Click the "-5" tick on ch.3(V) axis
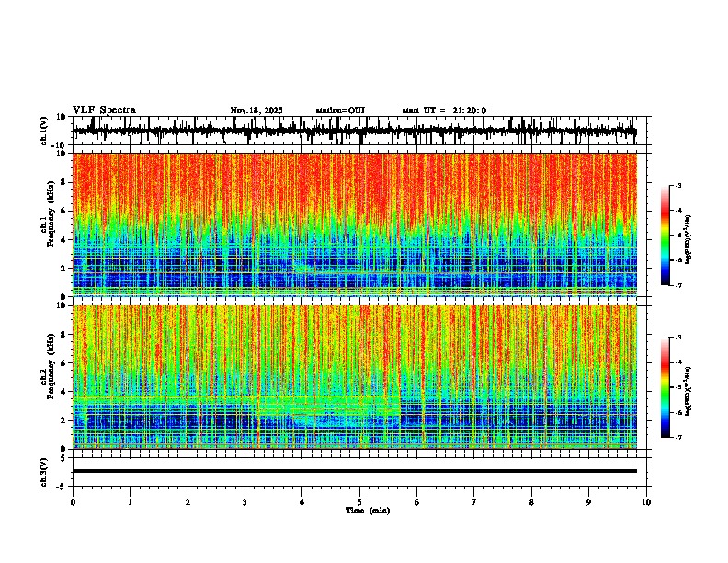Viewport: 728px width, 563px height. [x=62, y=487]
